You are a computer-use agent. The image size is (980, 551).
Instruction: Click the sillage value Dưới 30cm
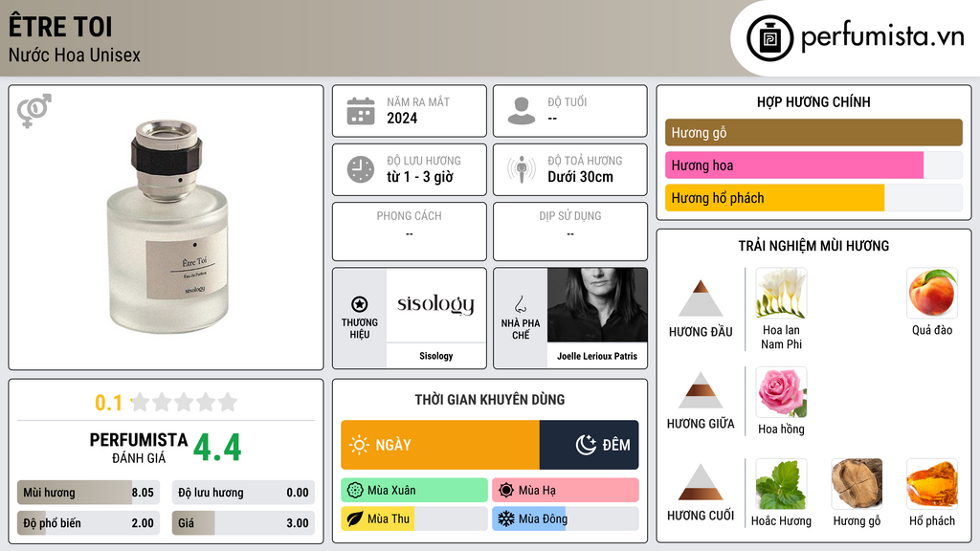click(581, 177)
